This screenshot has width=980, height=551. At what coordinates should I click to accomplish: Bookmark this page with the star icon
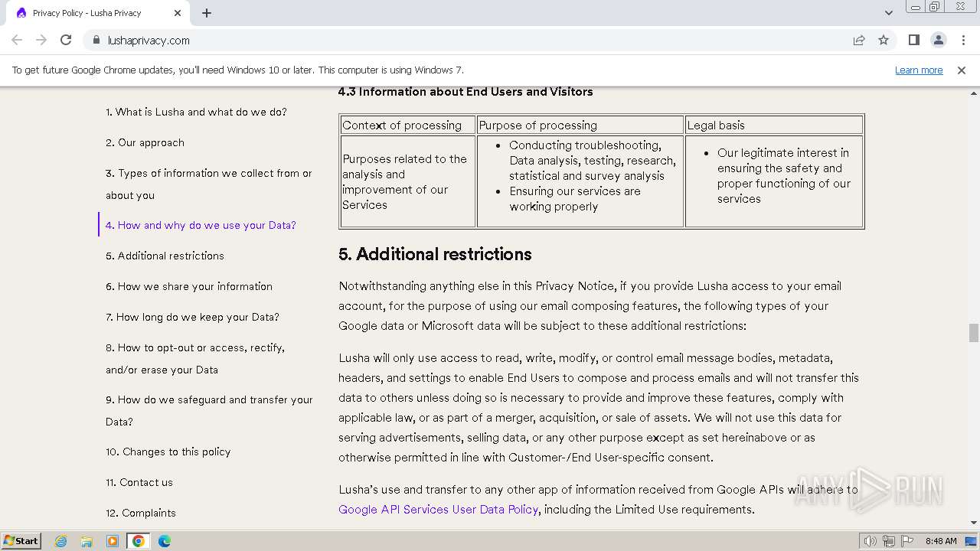(x=884, y=41)
